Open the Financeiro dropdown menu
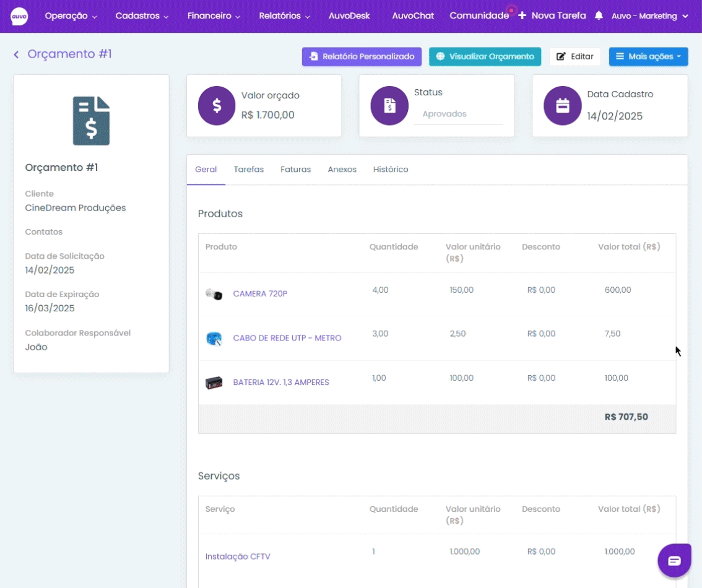The height and width of the screenshot is (588, 702). (214, 16)
